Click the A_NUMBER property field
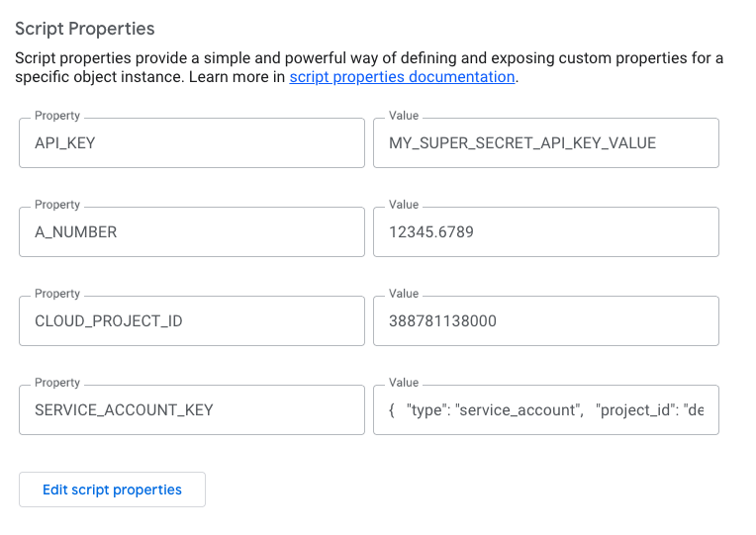The height and width of the screenshot is (535, 756). click(191, 232)
